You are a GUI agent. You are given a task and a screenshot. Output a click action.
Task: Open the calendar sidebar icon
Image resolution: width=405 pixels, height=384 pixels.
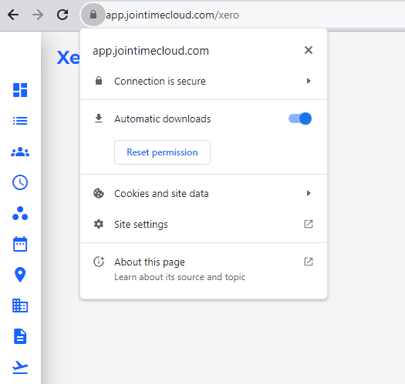pos(20,244)
